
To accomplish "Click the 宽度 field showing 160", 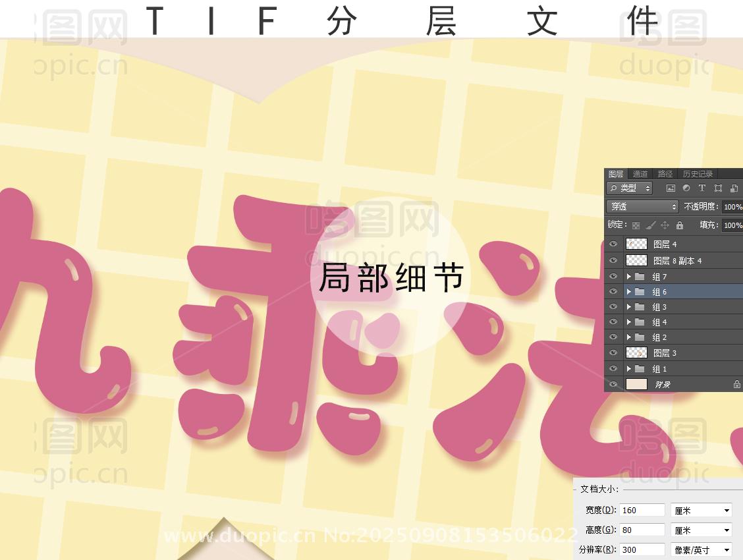I will 642,510.
